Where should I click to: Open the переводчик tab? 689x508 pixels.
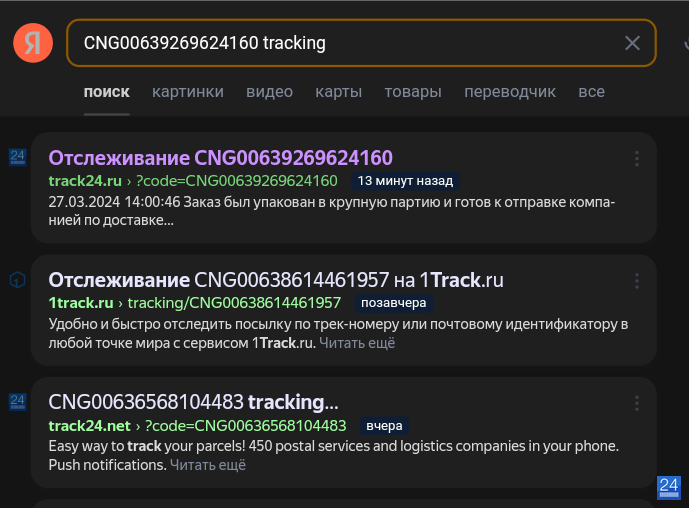tap(510, 92)
